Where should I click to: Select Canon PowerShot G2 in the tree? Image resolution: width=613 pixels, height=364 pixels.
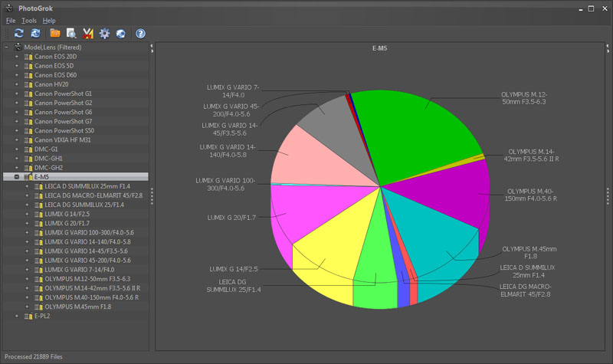tap(64, 103)
